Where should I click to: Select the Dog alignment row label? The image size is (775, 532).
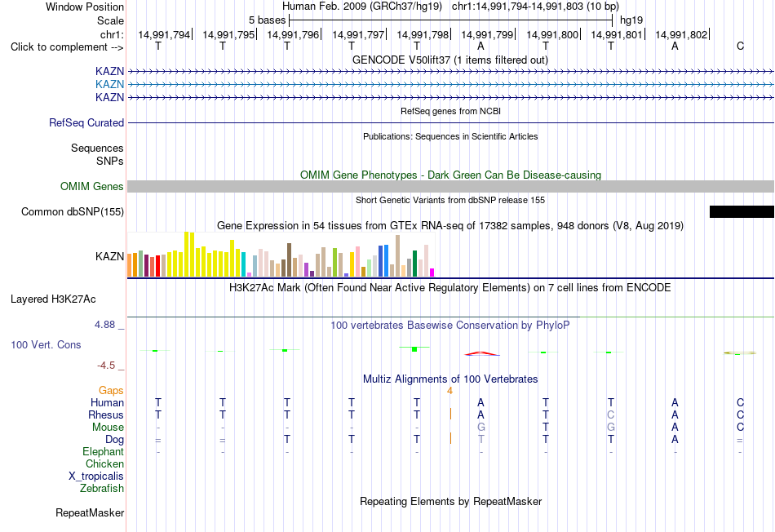114,440
